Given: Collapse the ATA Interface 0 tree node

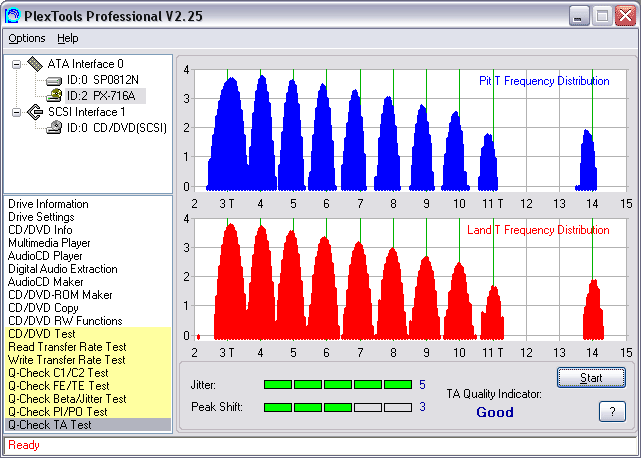Looking at the screenshot, I should coord(16,64).
